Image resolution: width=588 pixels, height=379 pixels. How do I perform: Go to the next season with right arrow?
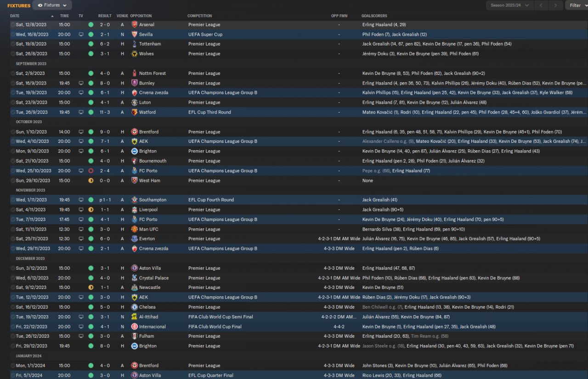556,6
